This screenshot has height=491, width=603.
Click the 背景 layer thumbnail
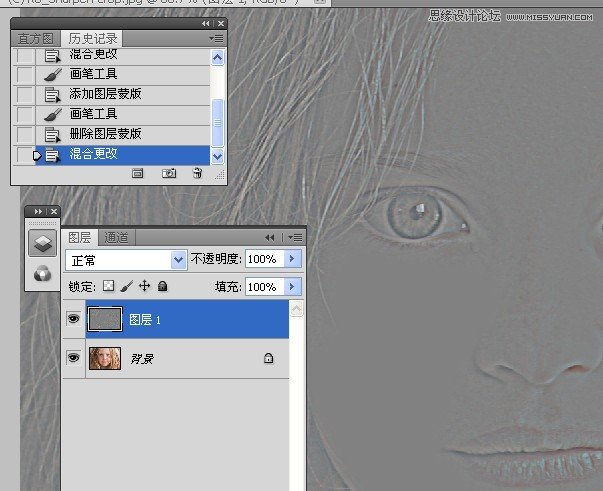[105, 358]
